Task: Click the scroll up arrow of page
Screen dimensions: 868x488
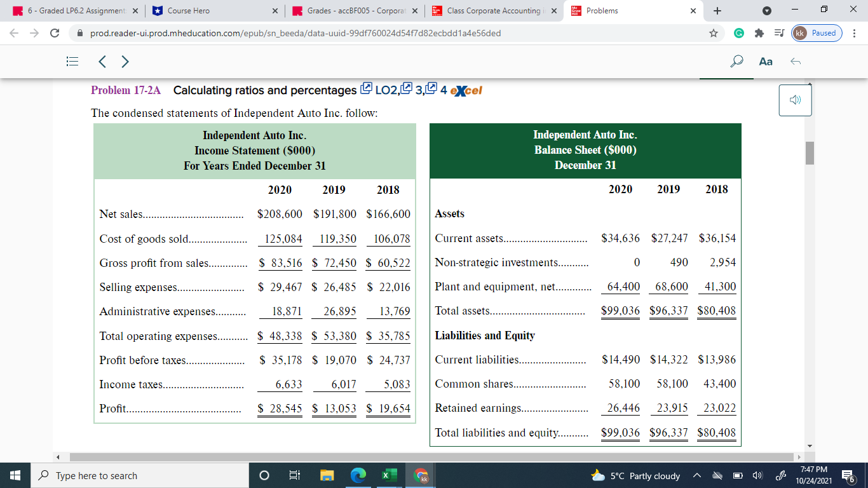Action: click(809, 86)
